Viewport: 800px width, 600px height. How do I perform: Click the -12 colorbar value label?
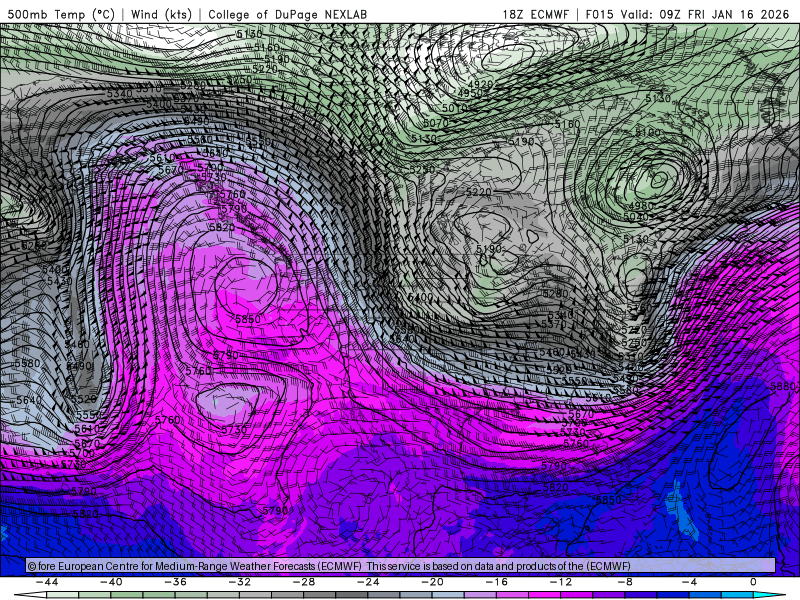click(561, 582)
